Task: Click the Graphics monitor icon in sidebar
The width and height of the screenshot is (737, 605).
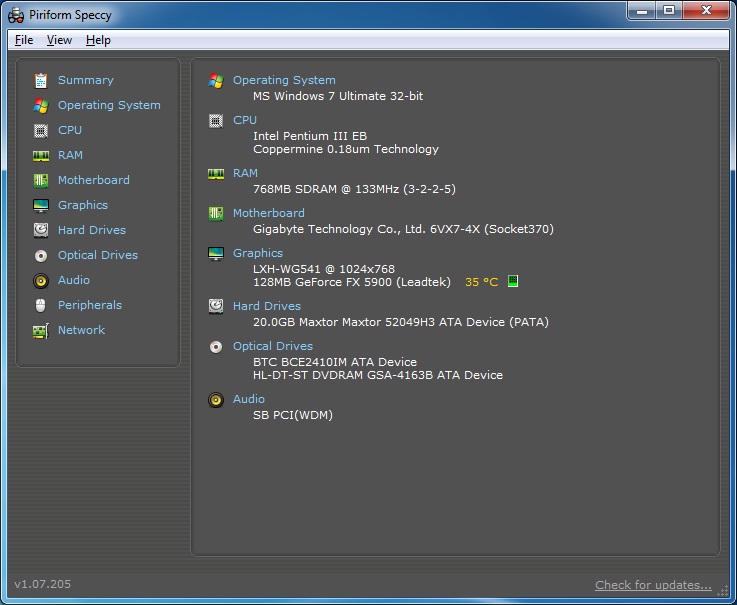Action: coord(41,205)
